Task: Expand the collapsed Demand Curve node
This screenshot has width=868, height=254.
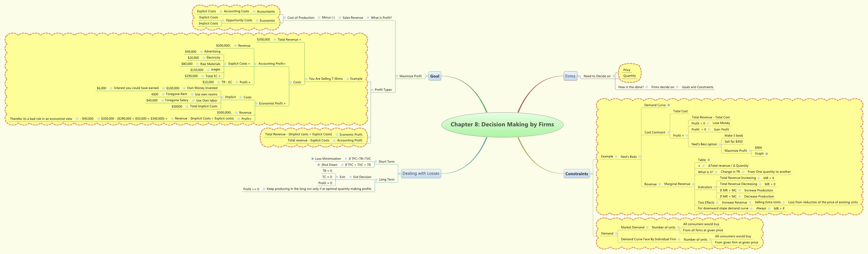Action: (669, 105)
